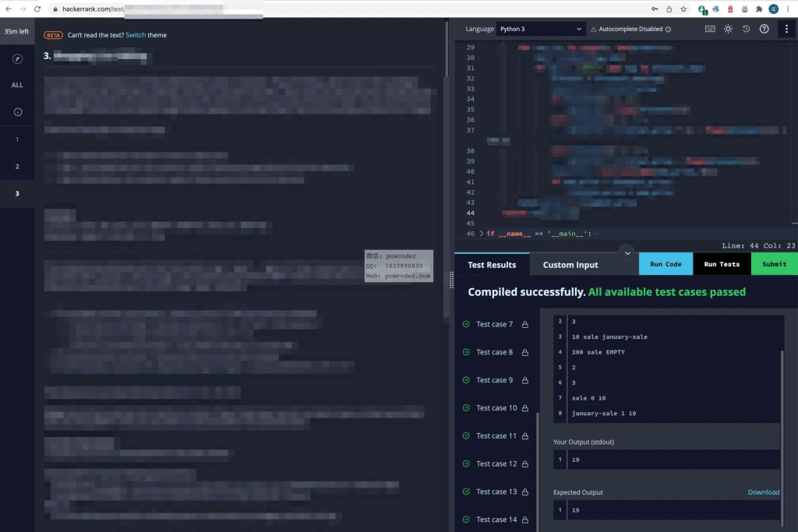Toggle the editor theme brightness icon
This screenshot has height=532, width=798.
tap(728, 29)
